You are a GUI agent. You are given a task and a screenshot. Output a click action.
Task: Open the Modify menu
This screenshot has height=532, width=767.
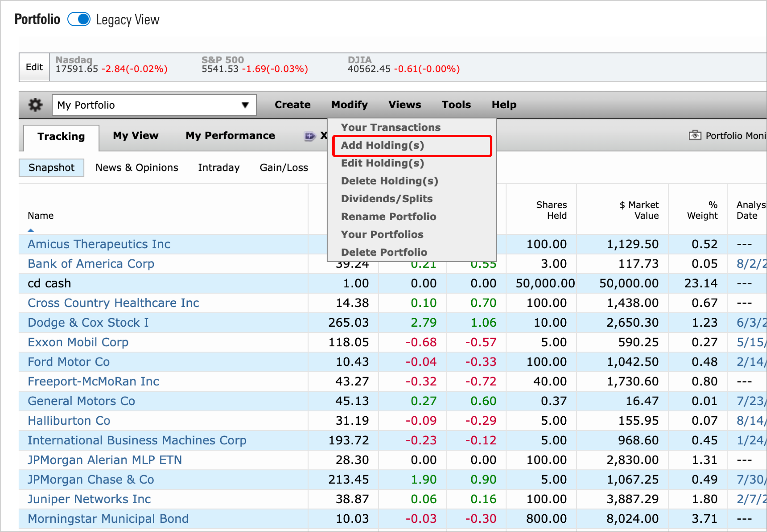(x=349, y=105)
